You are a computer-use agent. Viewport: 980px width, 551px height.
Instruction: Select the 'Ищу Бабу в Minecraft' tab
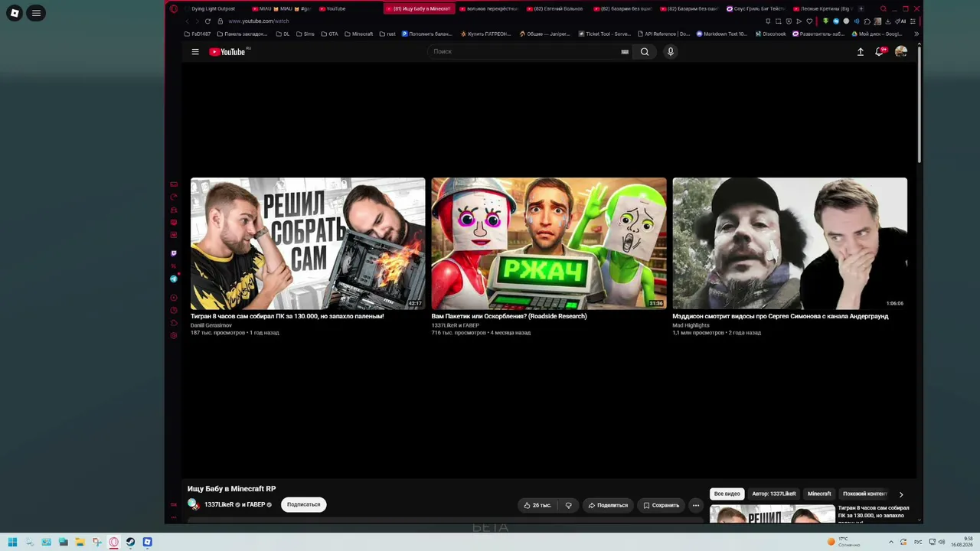(x=419, y=9)
